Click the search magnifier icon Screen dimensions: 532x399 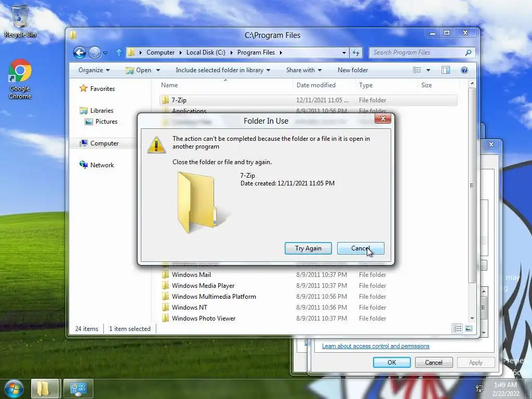tap(468, 52)
